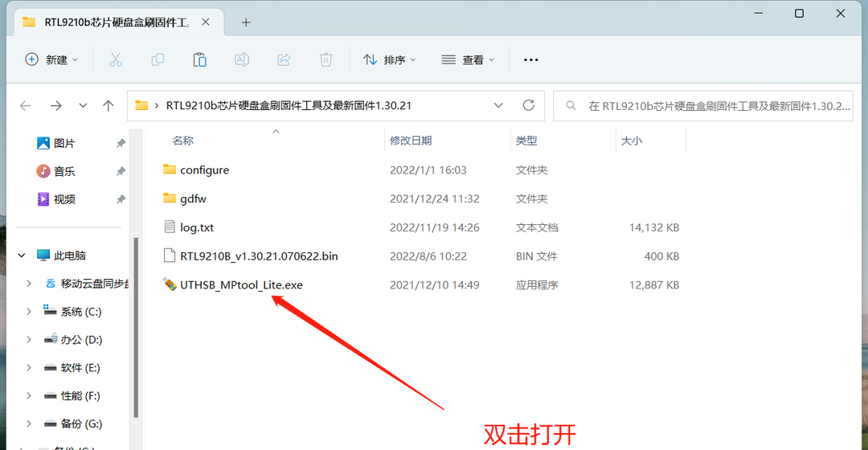The width and height of the screenshot is (868, 450).
Task: Click the Rename icon in toolbar
Action: coord(242,59)
